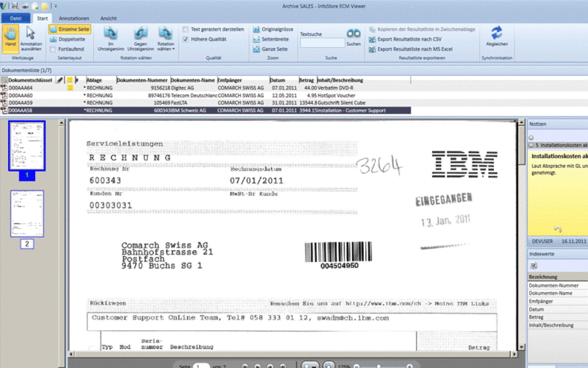Select the Inhalt/Beschreibung index field row
Image resolution: width=588 pixels, height=368 pixels.
558,326
